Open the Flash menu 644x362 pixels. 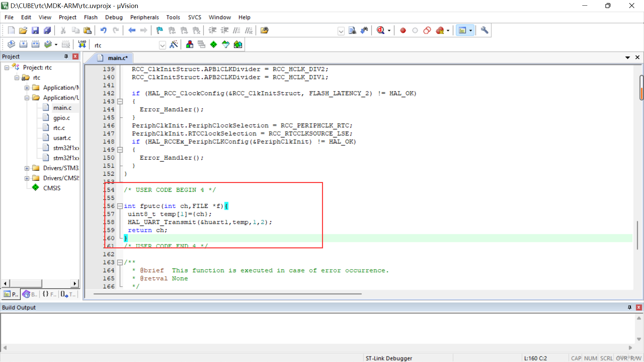tap(91, 17)
